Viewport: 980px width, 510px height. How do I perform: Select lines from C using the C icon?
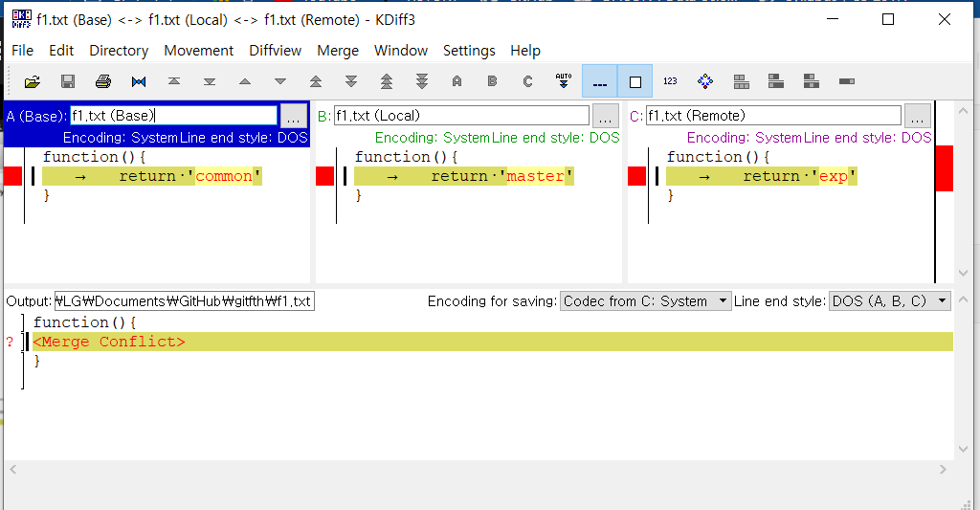pyautogui.click(x=528, y=81)
